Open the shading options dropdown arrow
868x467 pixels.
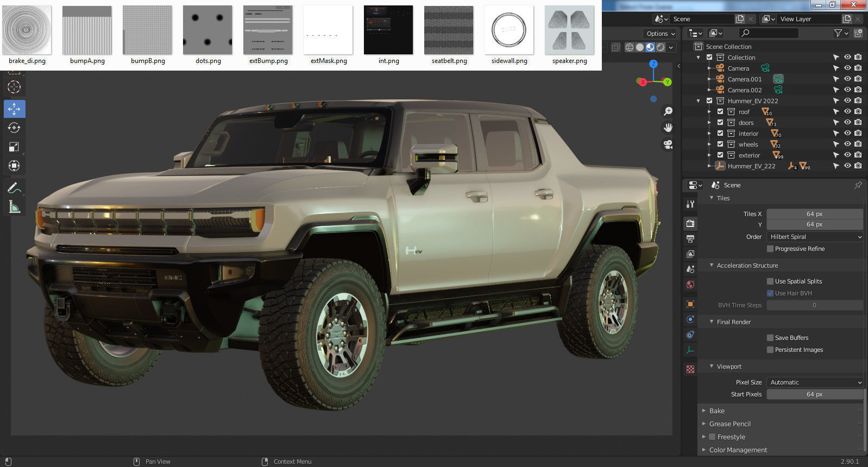671,47
